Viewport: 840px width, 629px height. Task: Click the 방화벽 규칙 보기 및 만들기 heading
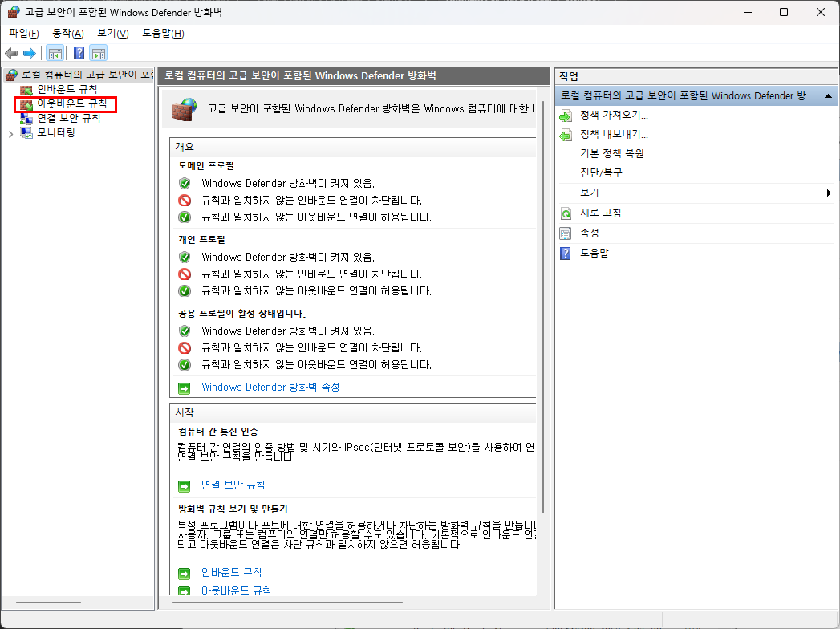[233, 509]
